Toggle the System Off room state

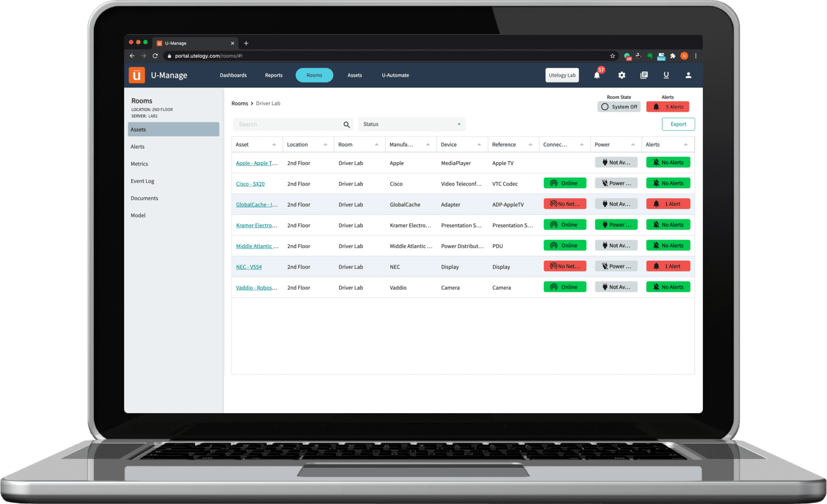click(619, 107)
